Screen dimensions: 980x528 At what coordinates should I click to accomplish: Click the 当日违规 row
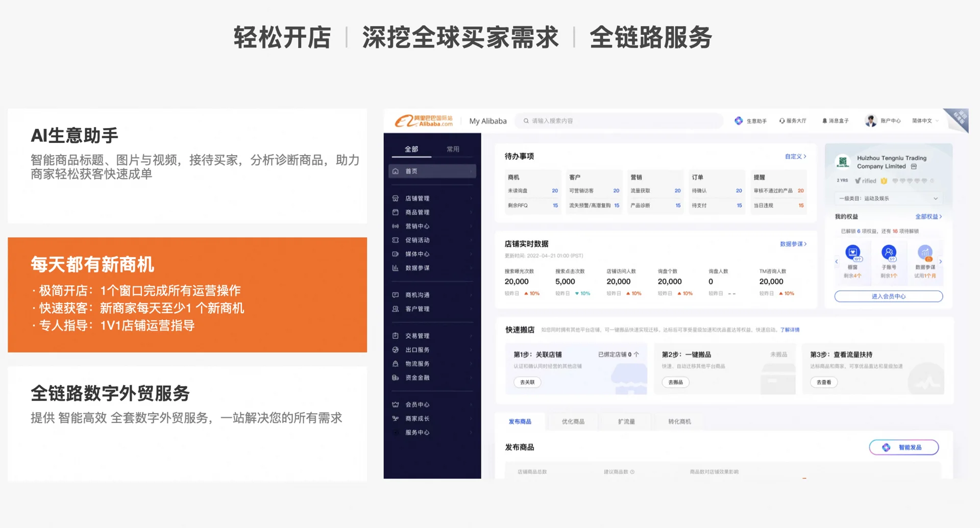tap(779, 206)
